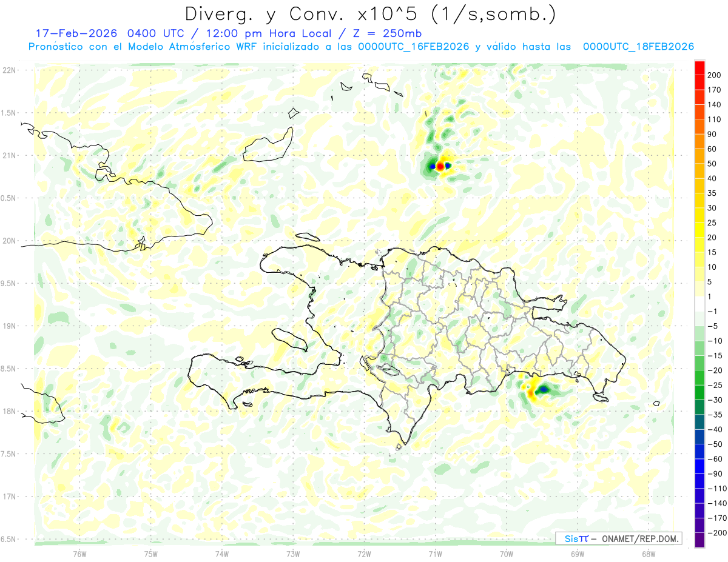Click the 71W longitude axis label
Image resolution: width=728 pixels, height=562 pixels.
click(x=435, y=554)
